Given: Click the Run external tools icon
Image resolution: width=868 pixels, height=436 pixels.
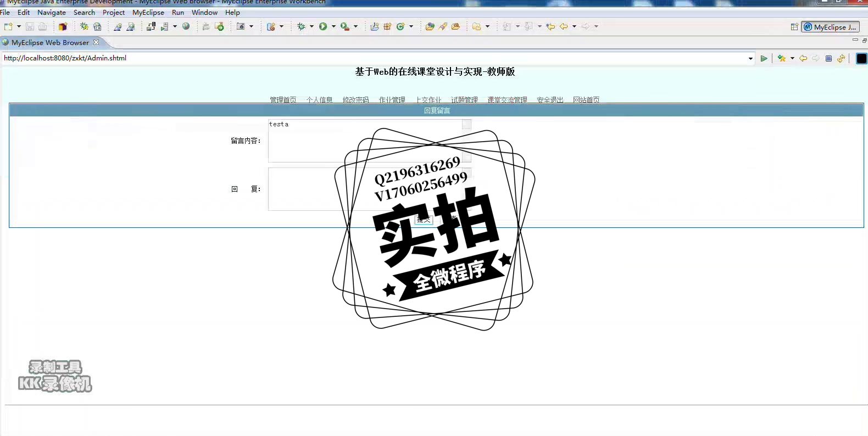Looking at the screenshot, I should pyautogui.click(x=345, y=26).
